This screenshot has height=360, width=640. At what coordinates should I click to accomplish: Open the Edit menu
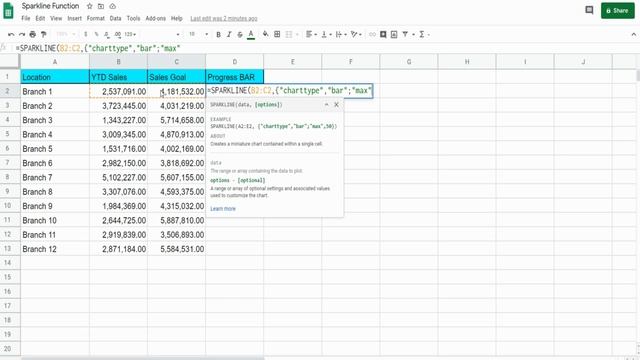(40, 18)
